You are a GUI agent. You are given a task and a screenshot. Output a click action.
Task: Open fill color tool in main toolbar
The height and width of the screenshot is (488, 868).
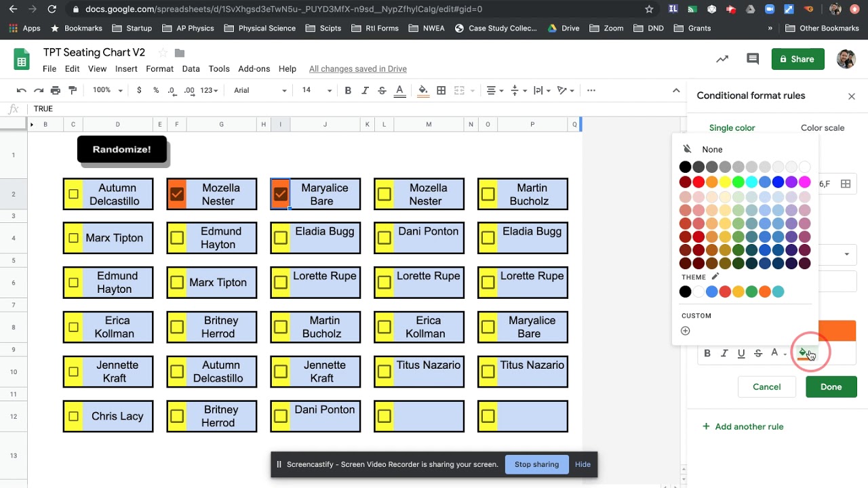[423, 90]
